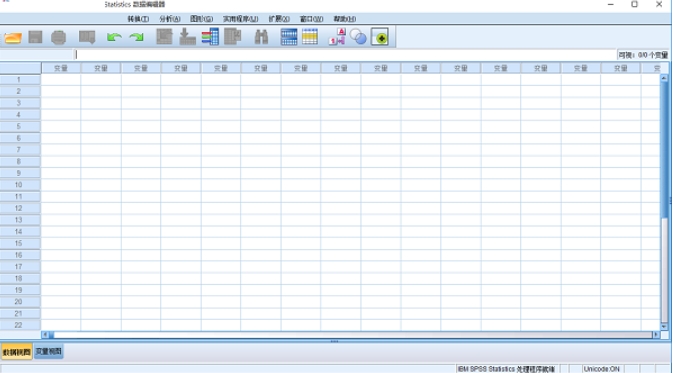The image size is (673, 373).
Task: Click the blue grid Split File icon
Action: click(x=289, y=37)
